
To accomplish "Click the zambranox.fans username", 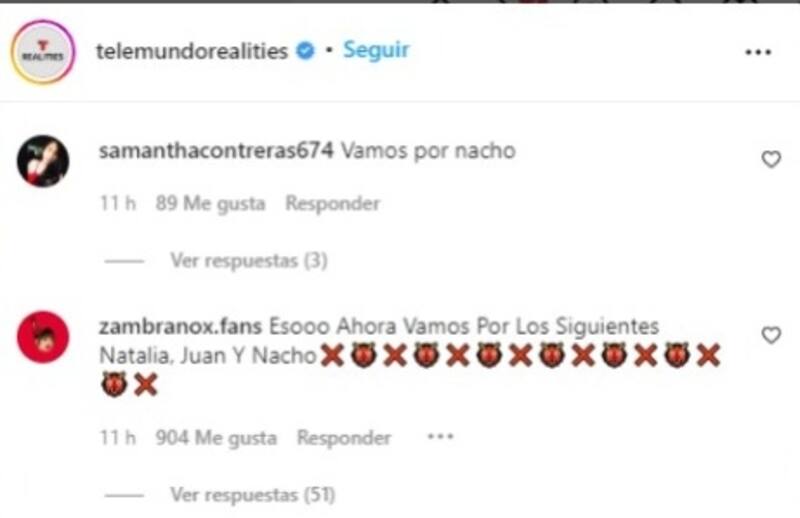I will (180, 326).
